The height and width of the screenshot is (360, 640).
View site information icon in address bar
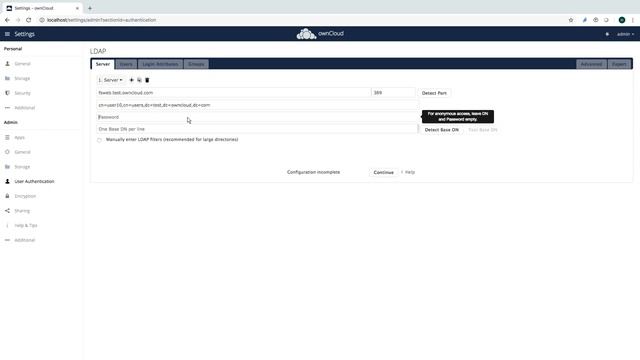click(42, 20)
